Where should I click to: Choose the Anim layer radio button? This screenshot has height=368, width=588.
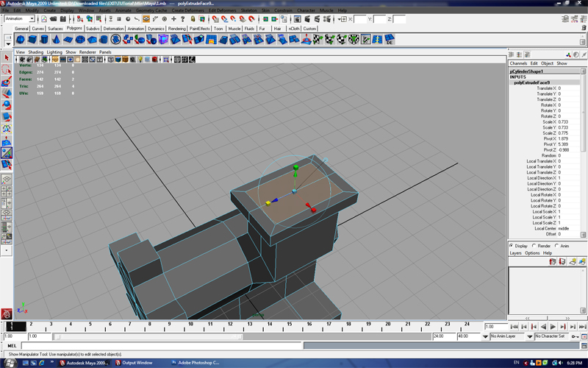click(556, 246)
